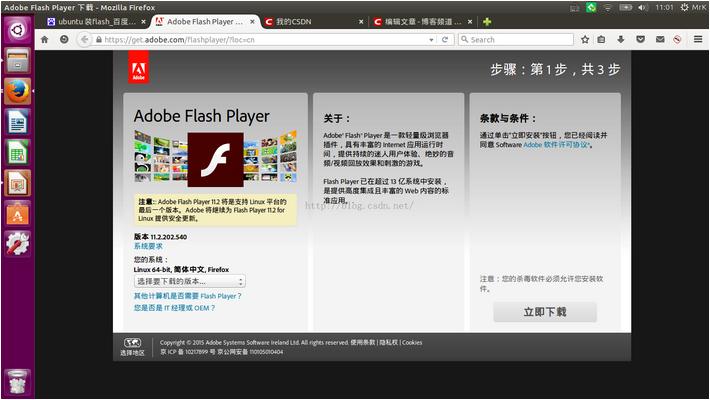The image size is (710, 400).
Task: Open the Cookies footer link
Action: click(x=412, y=342)
